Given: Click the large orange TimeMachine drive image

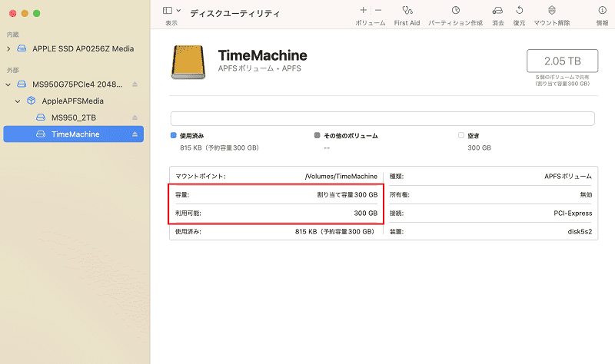Looking at the screenshot, I should [x=188, y=62].
